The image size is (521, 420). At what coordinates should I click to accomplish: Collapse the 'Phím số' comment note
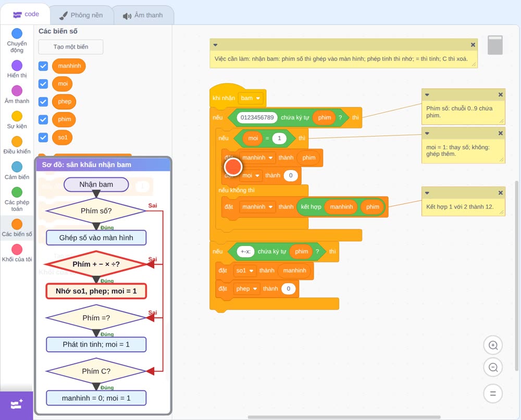[427, 95]
